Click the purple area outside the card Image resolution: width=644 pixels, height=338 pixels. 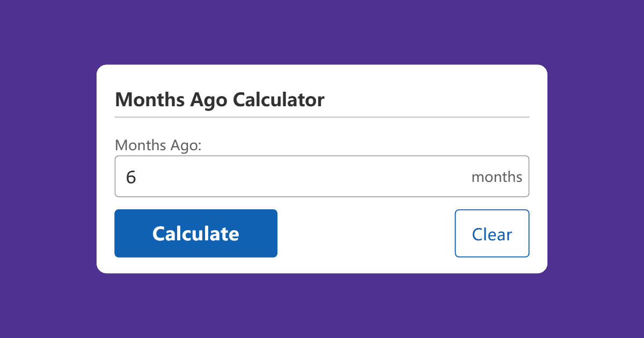pos(48,169)
